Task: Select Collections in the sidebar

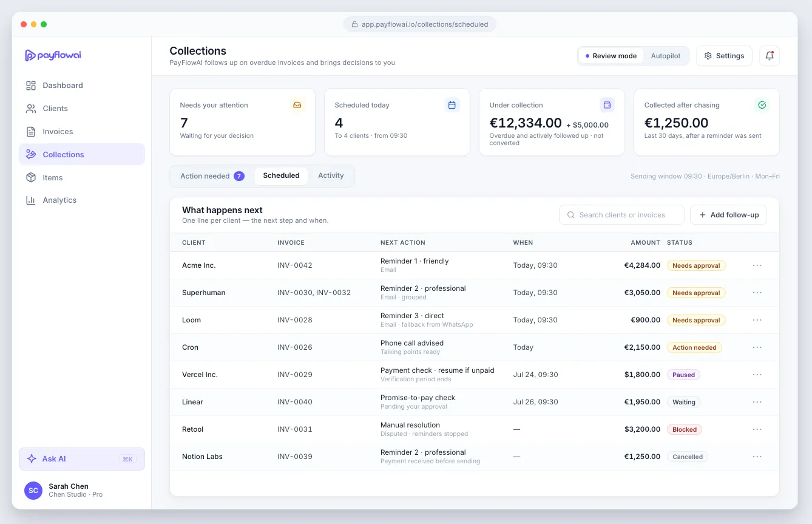Action: coord(82,154)
